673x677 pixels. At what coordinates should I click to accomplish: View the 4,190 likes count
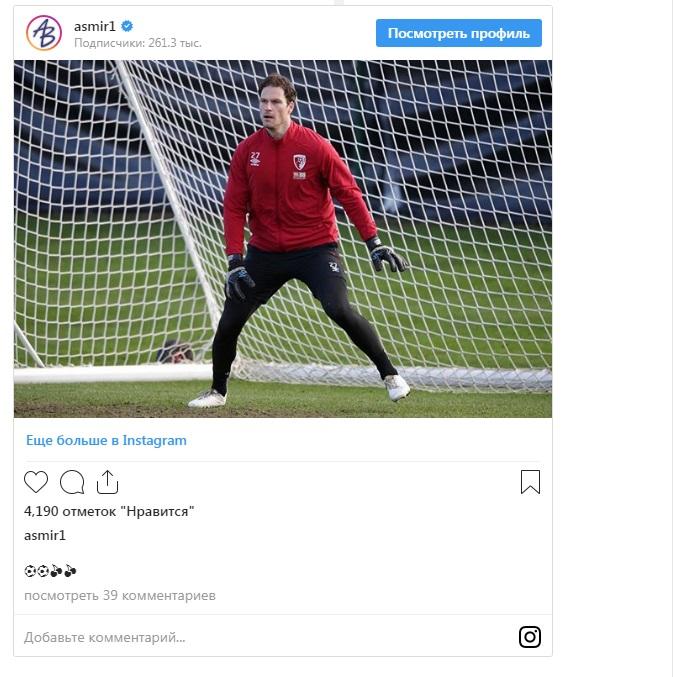(109, 512)
